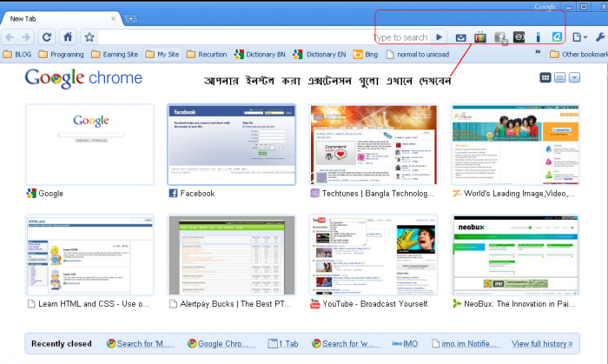
Task: Open the Recurtion bookmark folder
Action: tap(207, 54)
